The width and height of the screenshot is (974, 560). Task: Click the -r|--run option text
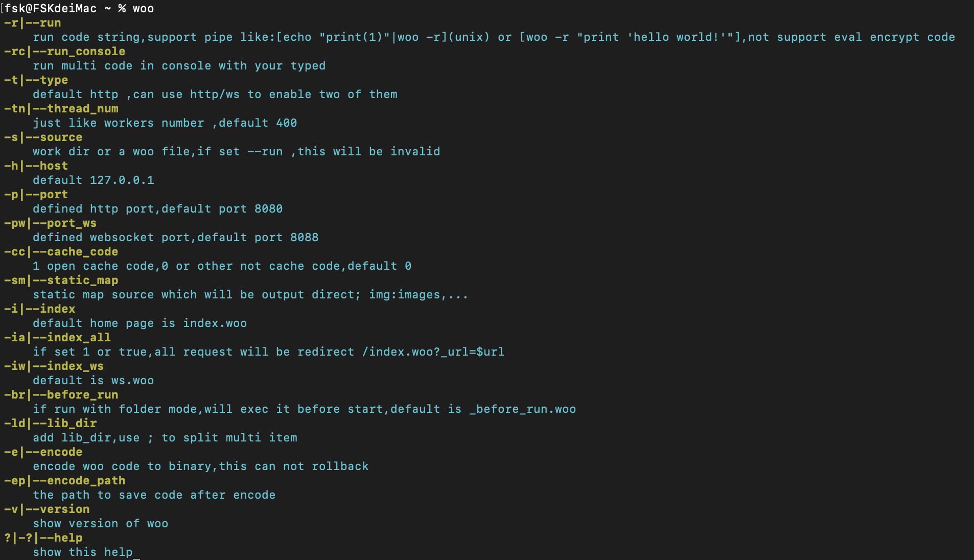pyautogui.click(x=32, y=23)
